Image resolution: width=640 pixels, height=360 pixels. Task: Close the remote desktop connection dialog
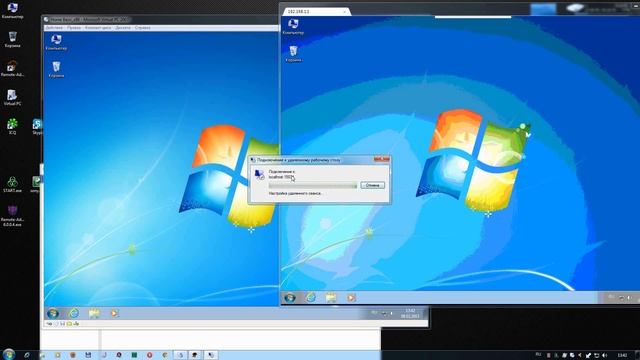[382, 160]
